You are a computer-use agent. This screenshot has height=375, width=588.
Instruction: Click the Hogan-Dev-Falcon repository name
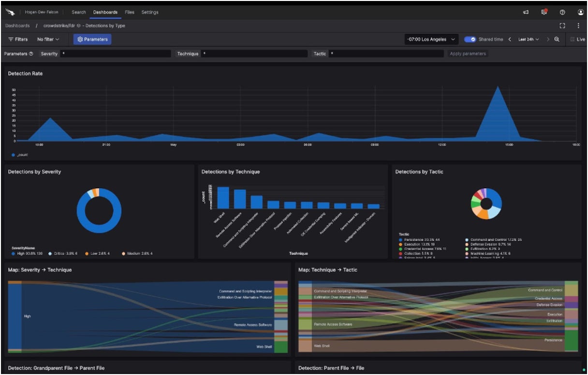(x=42, y=12)
